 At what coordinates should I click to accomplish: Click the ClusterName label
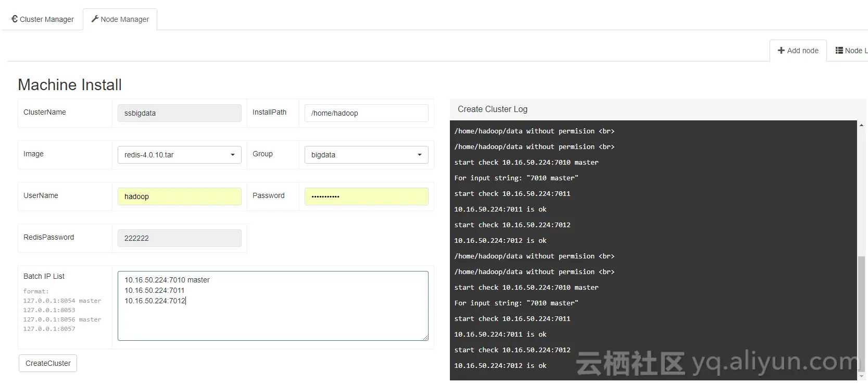45,112
